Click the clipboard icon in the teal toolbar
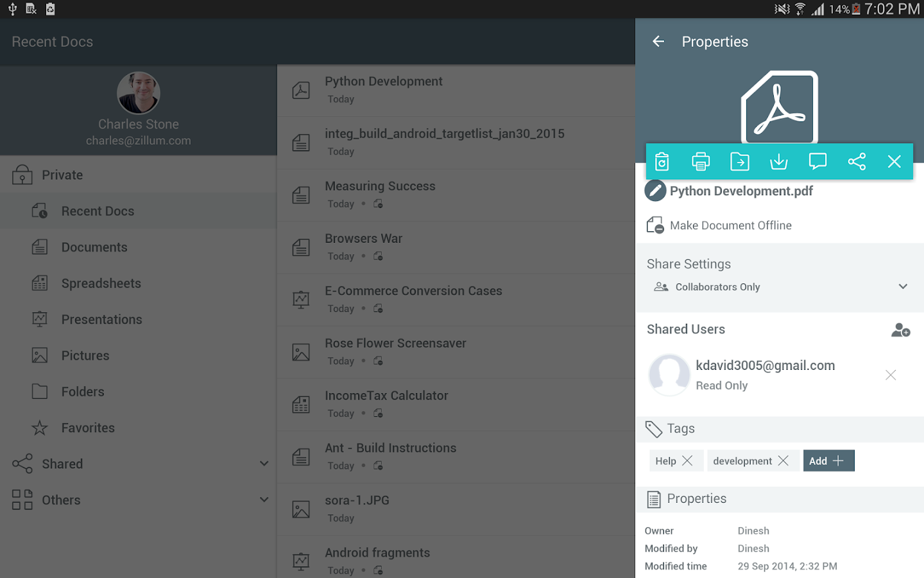Viewport: 924px width, 578px height. (x=662, y=161)
